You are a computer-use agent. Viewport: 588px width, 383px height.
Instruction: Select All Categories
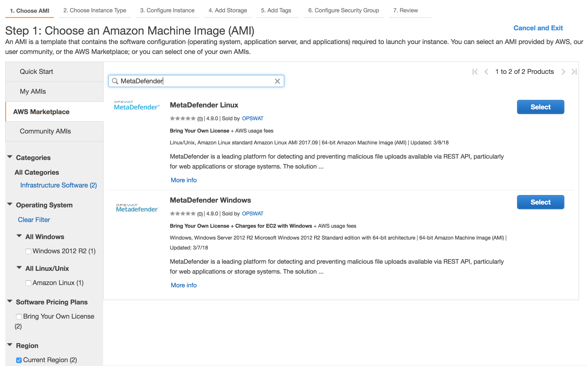click(x=37, y=173)
